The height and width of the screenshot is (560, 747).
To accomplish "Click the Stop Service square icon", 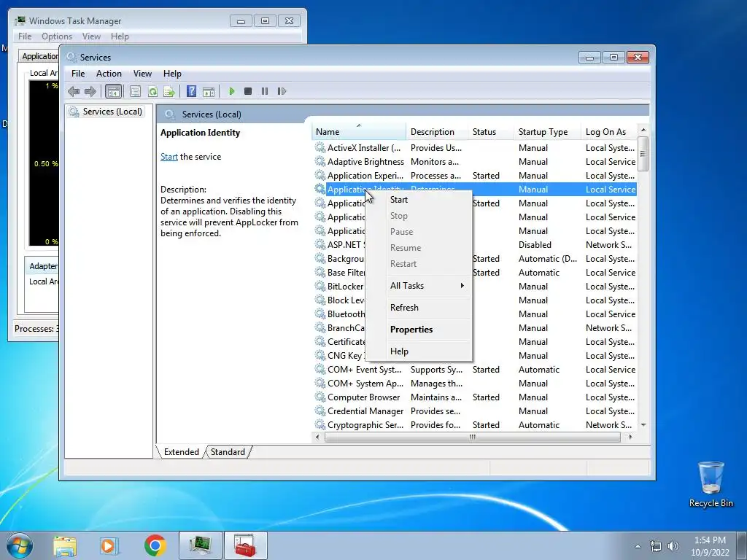I will click(248, 91).
